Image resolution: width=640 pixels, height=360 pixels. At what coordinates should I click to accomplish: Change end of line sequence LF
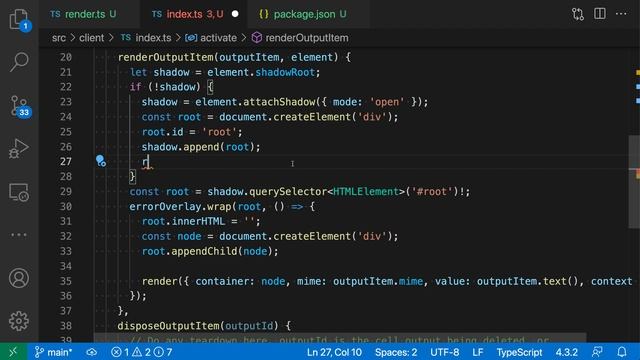pyautogui.click(x=478, y=352)
